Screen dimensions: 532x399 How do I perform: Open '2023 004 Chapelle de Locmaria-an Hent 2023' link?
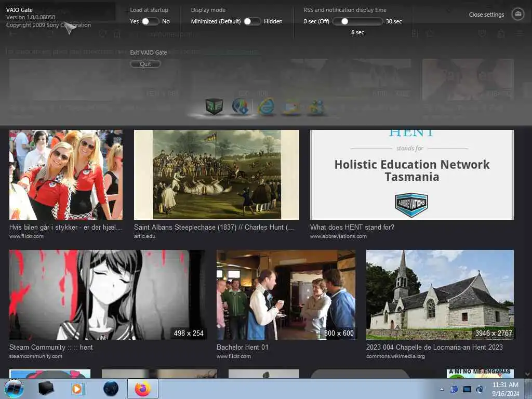pos(434,348)
